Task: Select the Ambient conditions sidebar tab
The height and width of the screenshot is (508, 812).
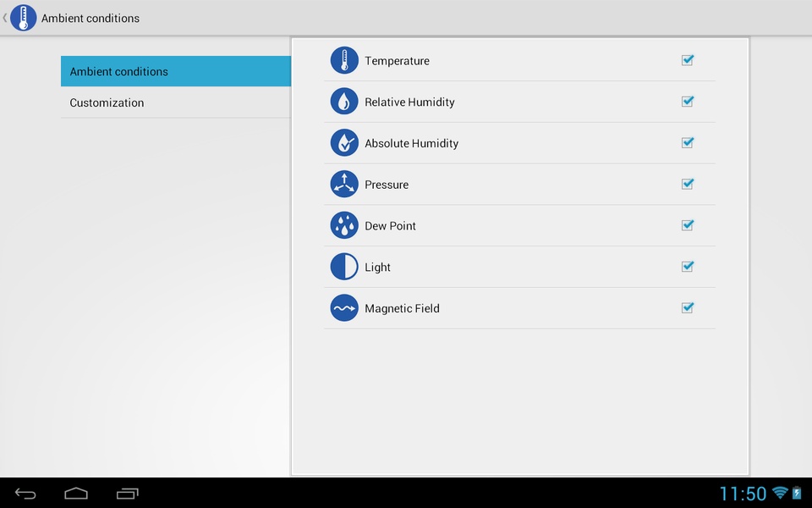Action: coord(176,71)
